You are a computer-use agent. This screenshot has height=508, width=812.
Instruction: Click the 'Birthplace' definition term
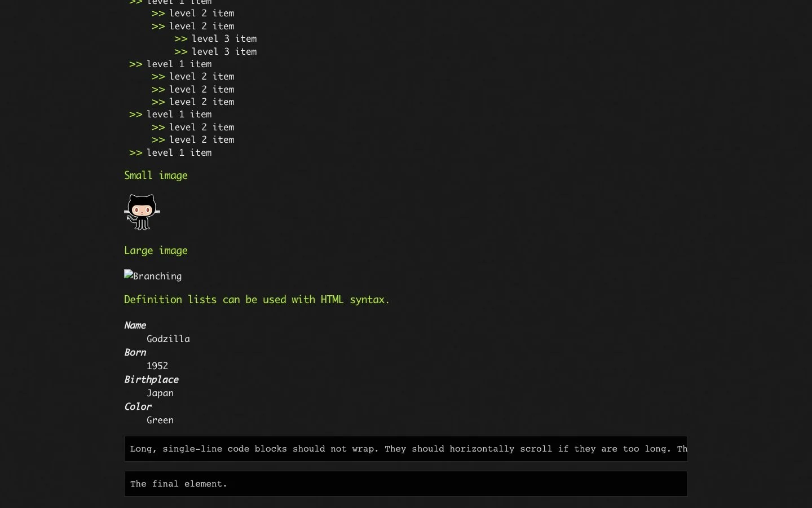(151, 379)
